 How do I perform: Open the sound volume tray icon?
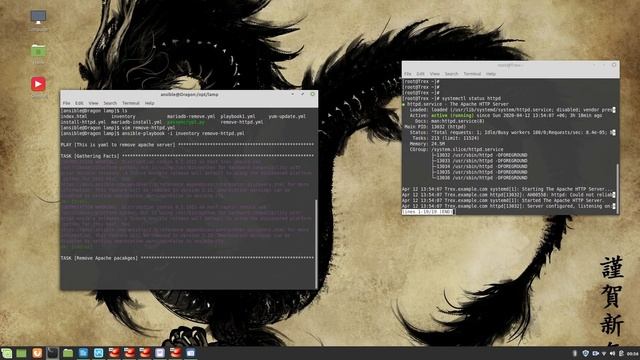click(612, 353)
